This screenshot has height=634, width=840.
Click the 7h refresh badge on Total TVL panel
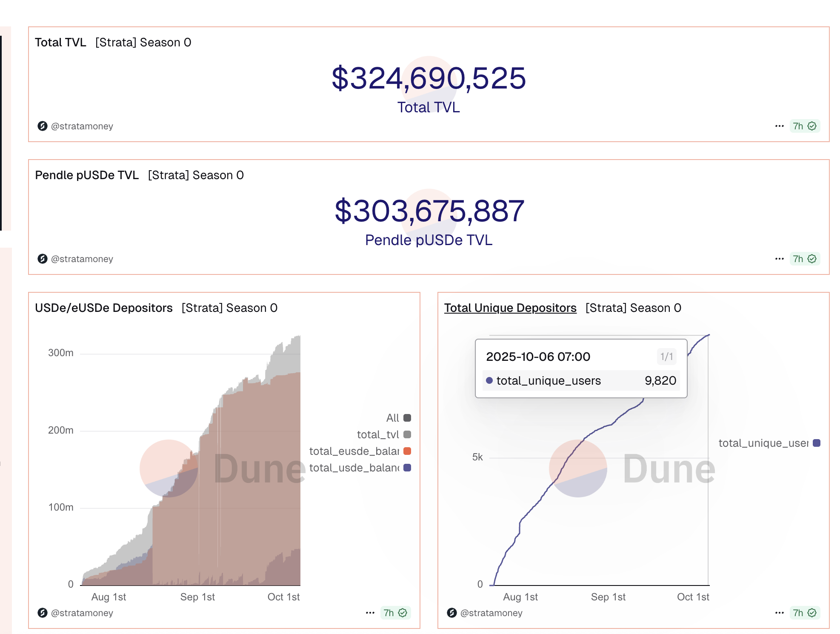[804, 126]
